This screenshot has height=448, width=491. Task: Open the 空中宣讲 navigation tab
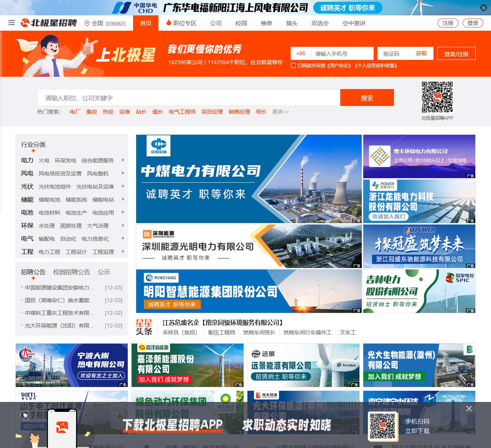point(354,23)
